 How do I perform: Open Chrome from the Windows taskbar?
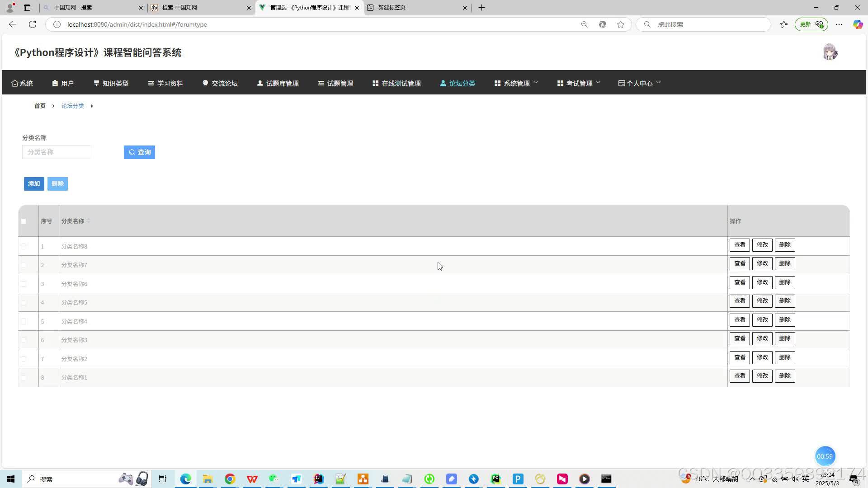230,479
